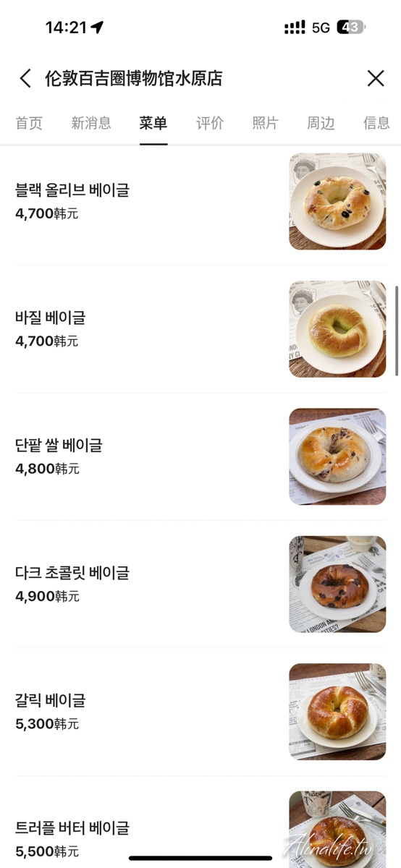Switch to the 周边 tab
The height and width of the screenshot is (868, 401).
321,123
